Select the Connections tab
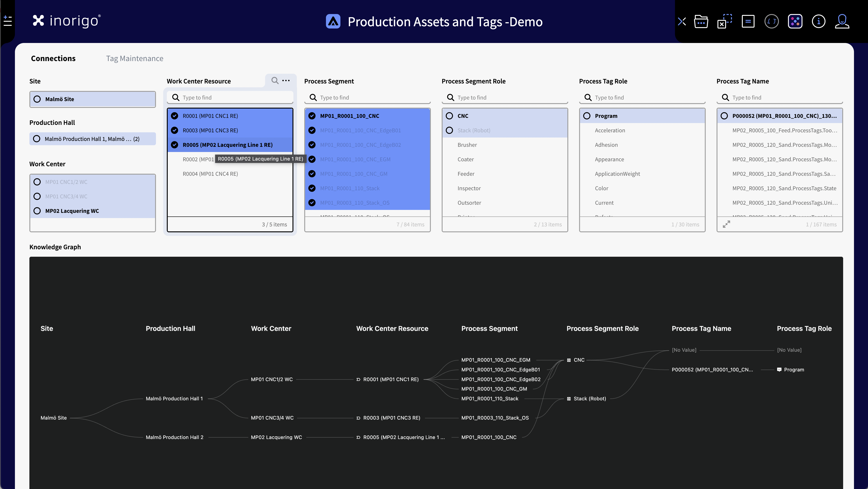The image size is (868, 489). point(53,58)
